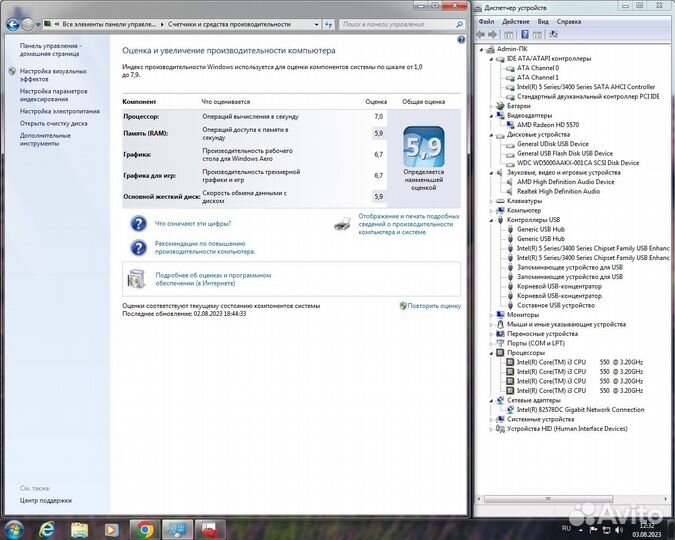The image size is (675, 540).
Task: Expand the Мониторы node
Action: (x=491, y=315)
